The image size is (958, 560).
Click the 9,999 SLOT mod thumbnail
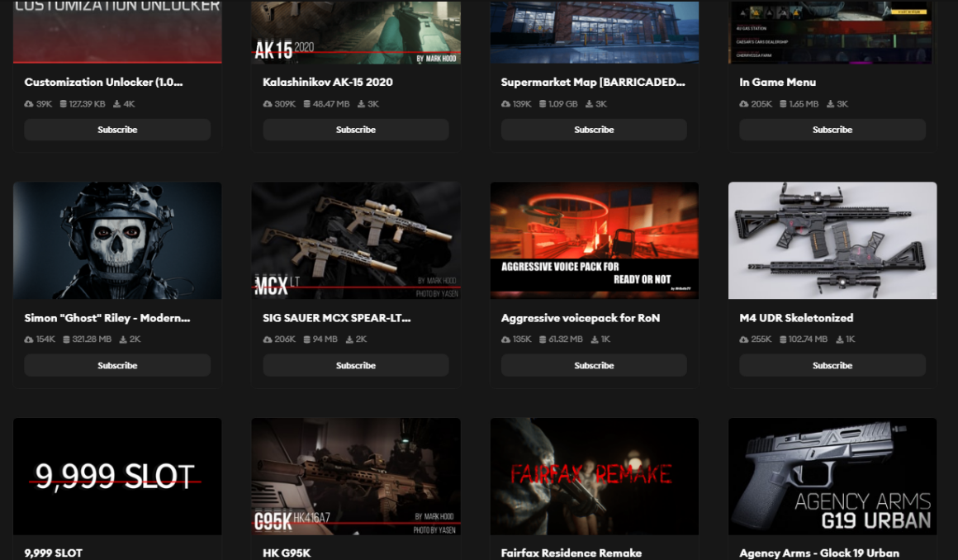(116, 476)
